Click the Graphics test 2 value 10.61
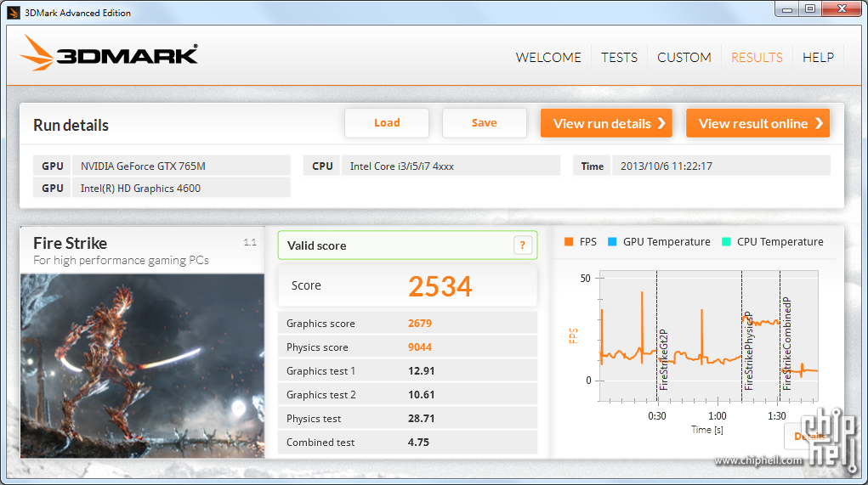The height and width of the screenshot is (485, 868). coord(422,395)
